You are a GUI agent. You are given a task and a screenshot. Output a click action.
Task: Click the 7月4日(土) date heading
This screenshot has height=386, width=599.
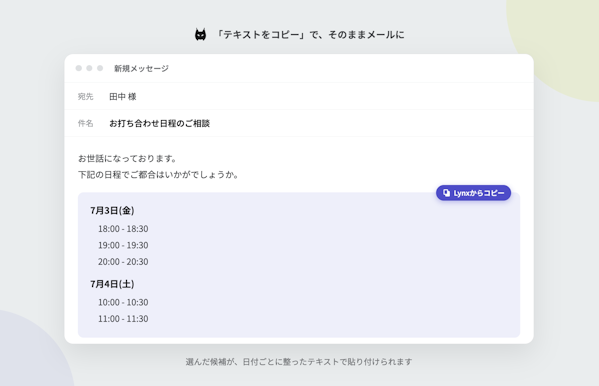pos(112,284)
